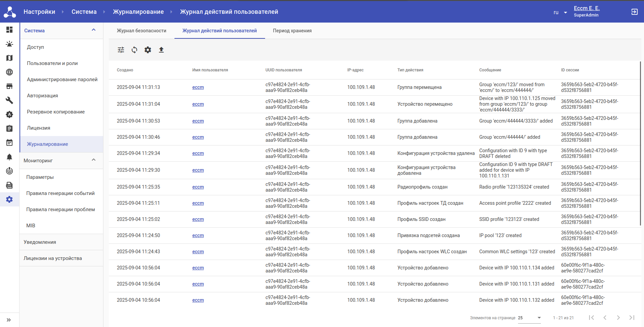The width and height of the screenshot is (644, 327).
Task: Open the map icon in the left rail
Action: pos(9,58)
